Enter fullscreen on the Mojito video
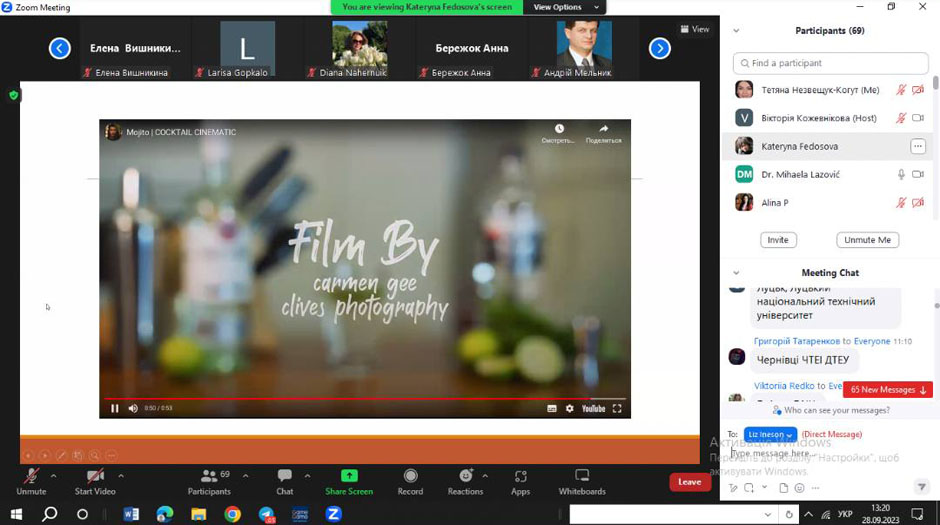This screenshot has width=940, height=525. pyautogui.click(x=617, y=408)
